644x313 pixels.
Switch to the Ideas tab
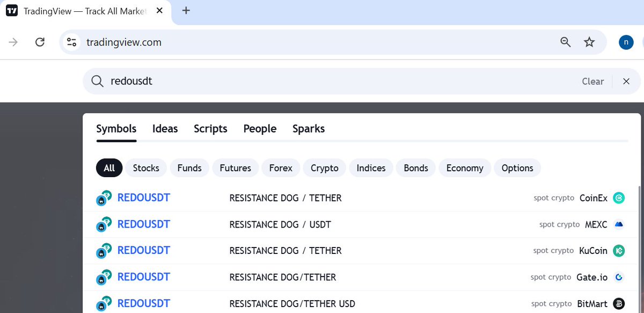click(x=165, y=129)
